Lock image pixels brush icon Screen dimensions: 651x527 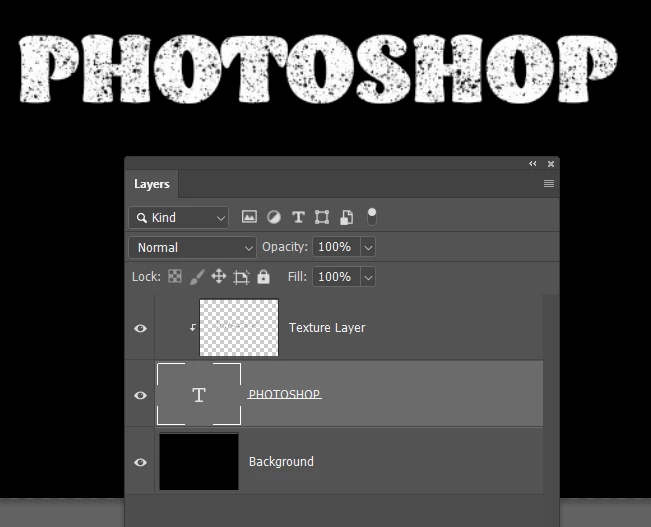(x=197, y=277)
